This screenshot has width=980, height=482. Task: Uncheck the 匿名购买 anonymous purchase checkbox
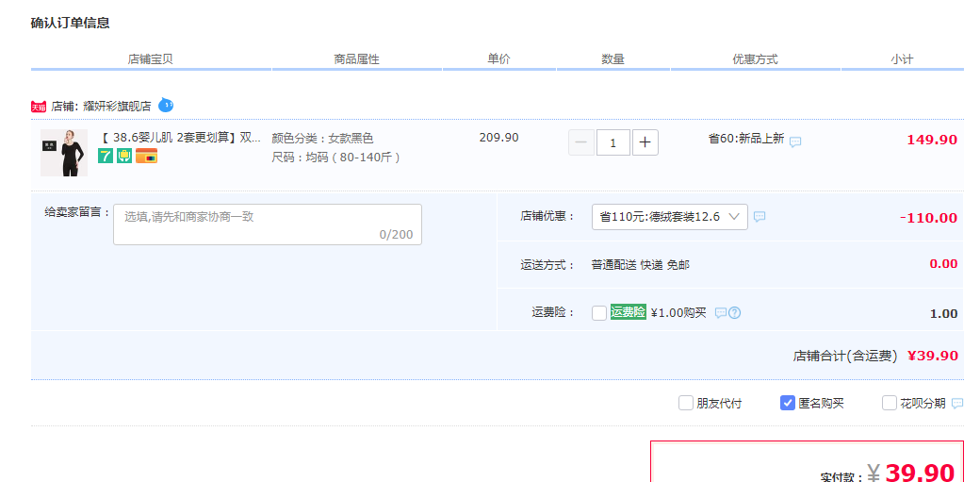click(x=788, y=403)
